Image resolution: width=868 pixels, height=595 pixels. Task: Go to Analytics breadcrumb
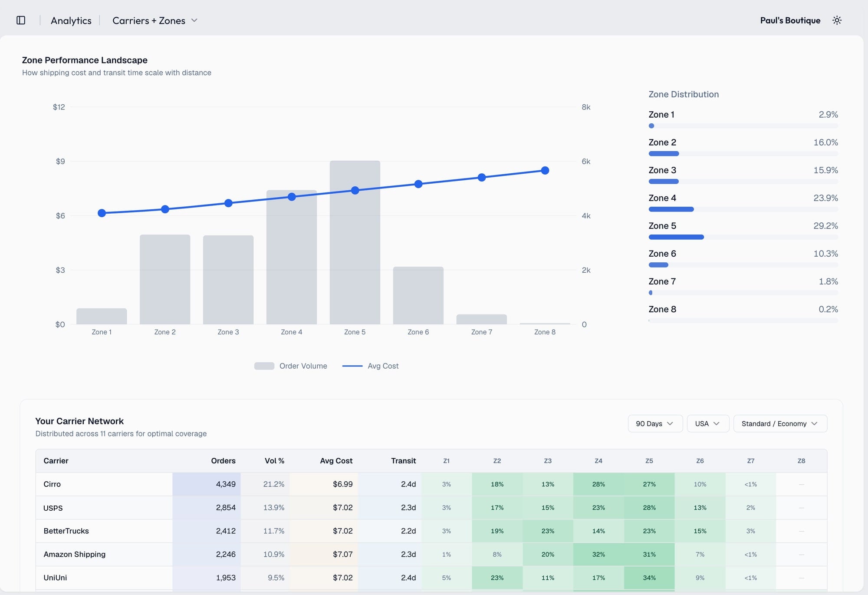point(71,20)
